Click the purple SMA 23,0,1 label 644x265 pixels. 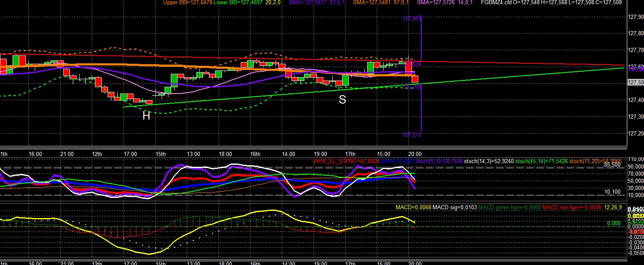click(x=319, y=3)
